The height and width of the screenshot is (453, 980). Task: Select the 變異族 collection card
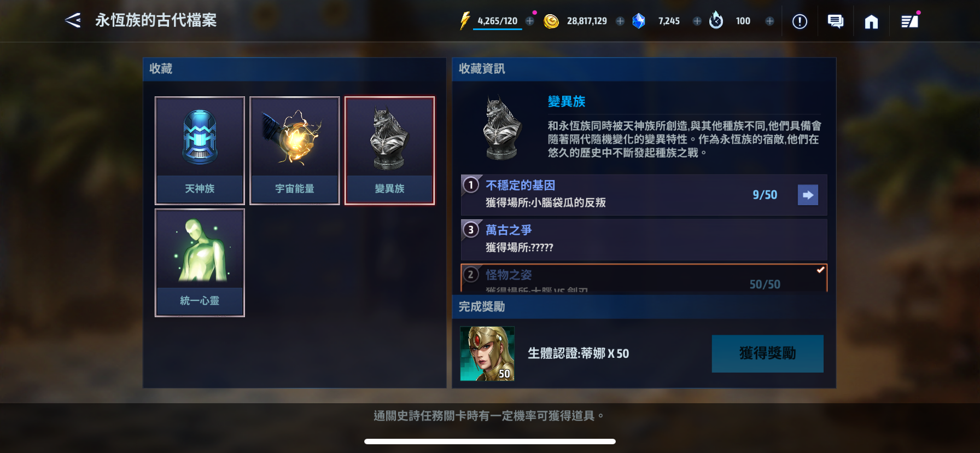pyautogui.click(x=389, y=150)
